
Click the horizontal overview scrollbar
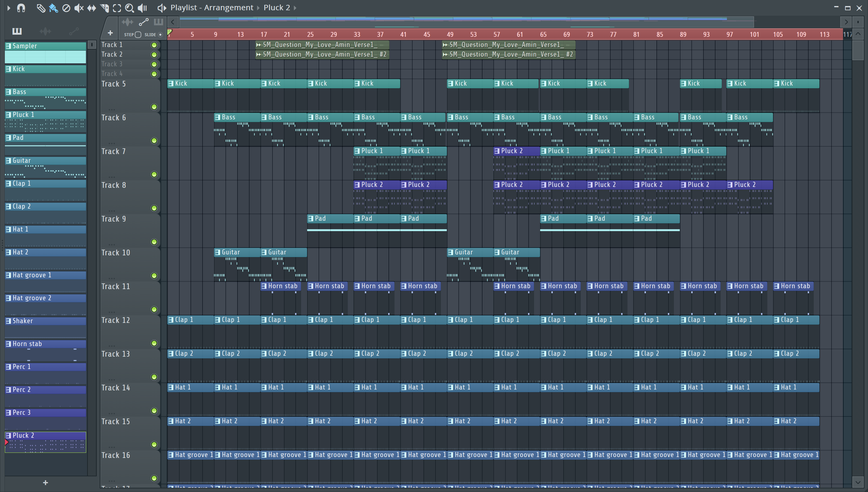pos(467,22)
